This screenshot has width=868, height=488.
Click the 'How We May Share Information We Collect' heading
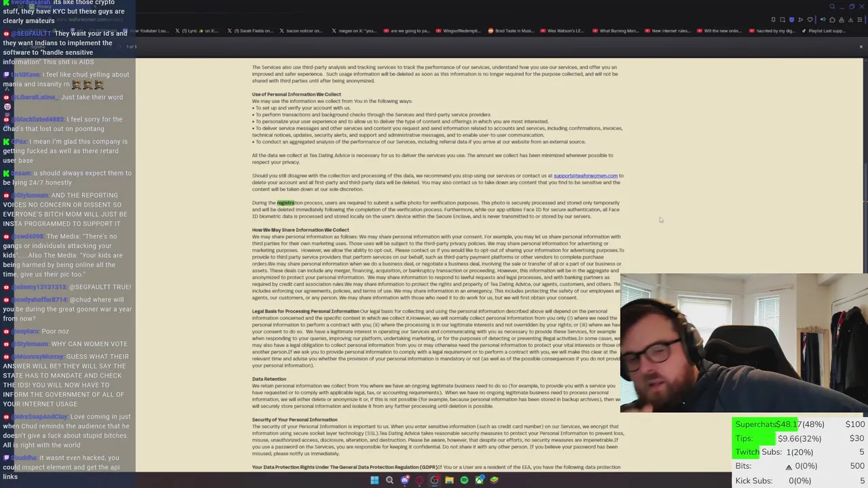click(300, 230)
